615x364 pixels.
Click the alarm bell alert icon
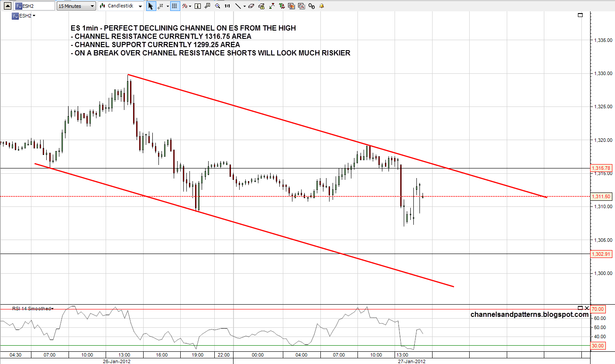pos(322,6)
